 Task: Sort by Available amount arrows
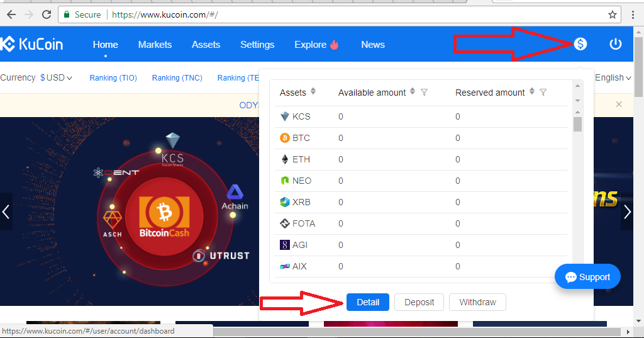coord(413,91)
